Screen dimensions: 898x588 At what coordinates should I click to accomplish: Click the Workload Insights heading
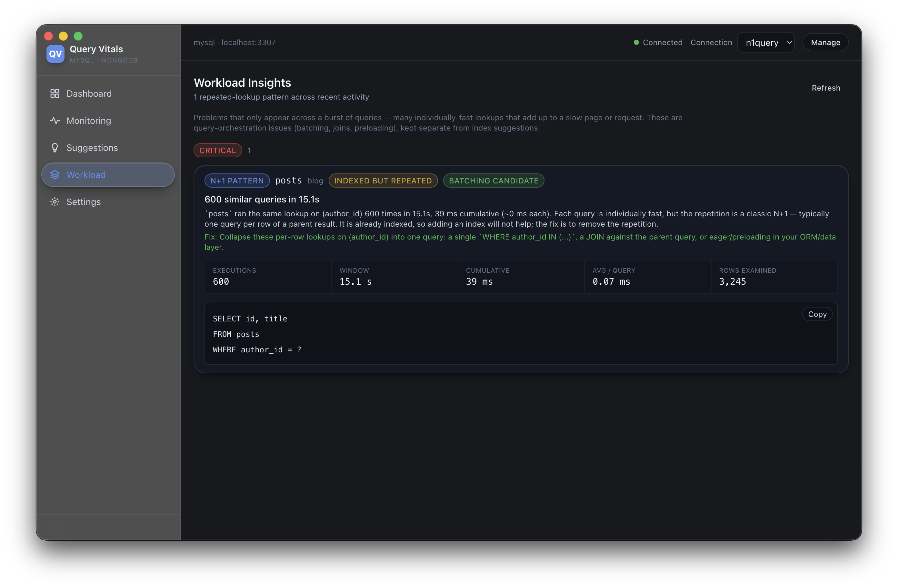[242, 83]
